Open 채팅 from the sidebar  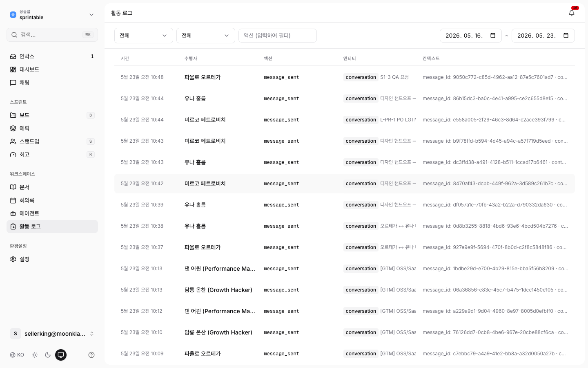pos(52,83)
